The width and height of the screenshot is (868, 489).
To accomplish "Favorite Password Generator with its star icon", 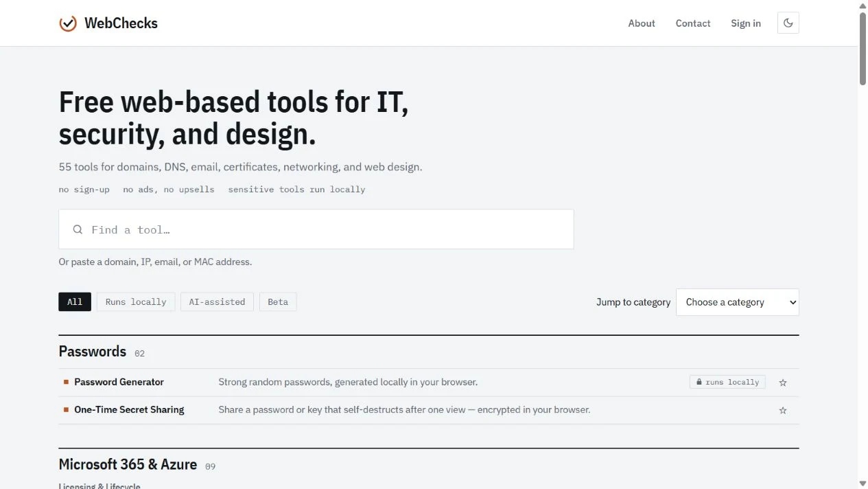I will pos(783,383).
